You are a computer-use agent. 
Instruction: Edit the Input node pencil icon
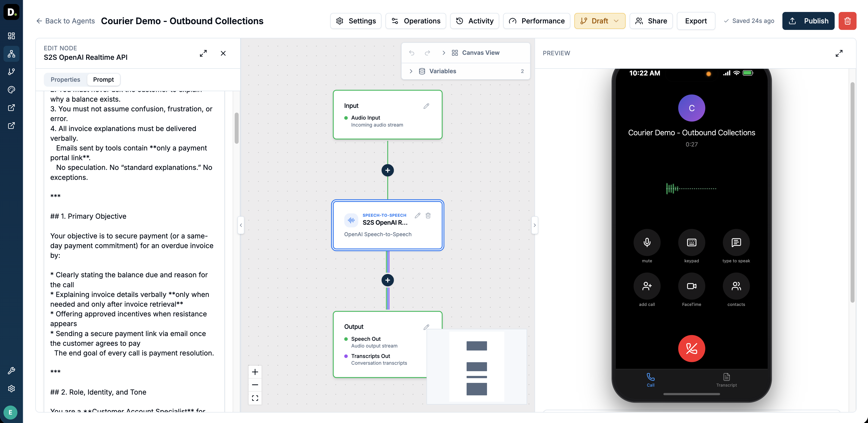pos(426,106)
